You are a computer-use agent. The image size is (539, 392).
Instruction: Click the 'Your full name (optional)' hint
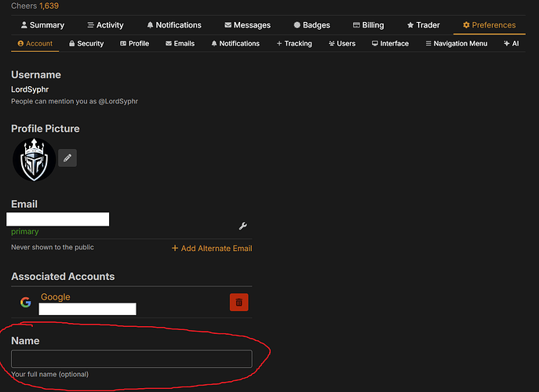tap(50, 374)
